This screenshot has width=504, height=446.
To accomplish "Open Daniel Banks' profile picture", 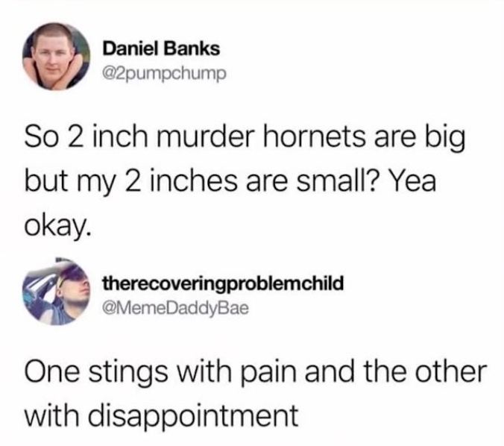I will pyautogui.click(x=56, y=56).
